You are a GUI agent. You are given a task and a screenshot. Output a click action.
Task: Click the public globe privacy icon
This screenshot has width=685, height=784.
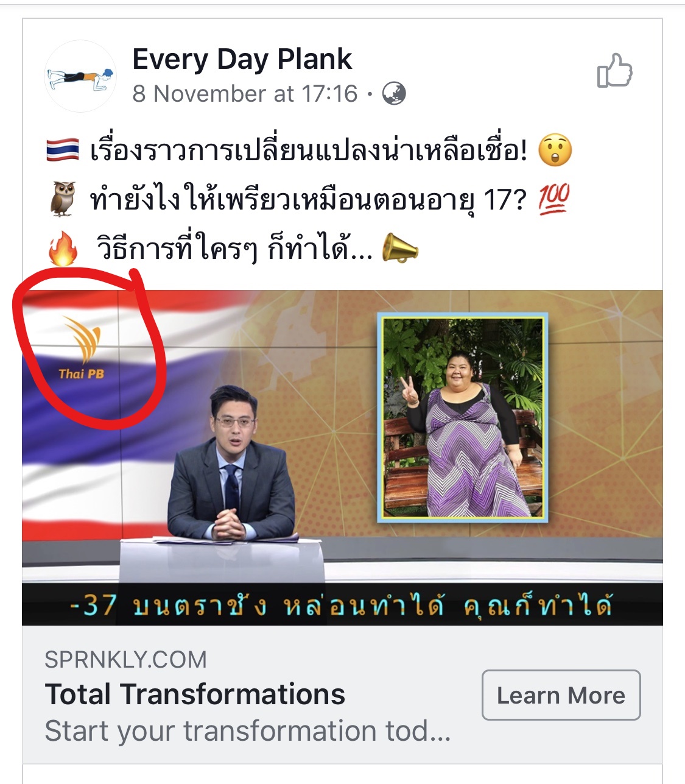coord(394,94)
